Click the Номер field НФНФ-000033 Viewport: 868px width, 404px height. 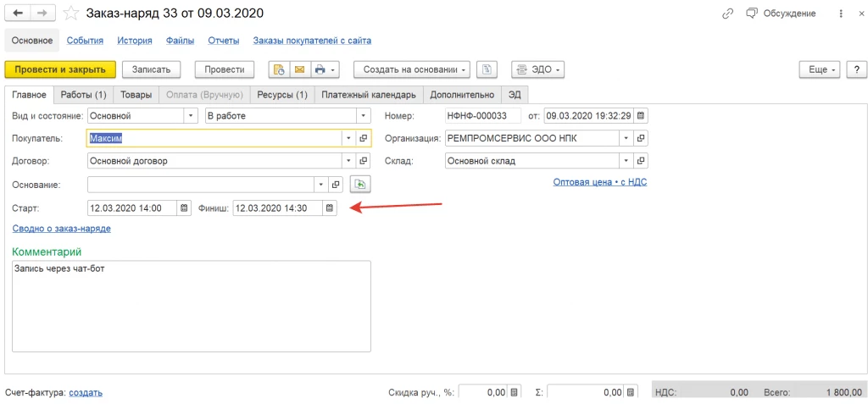pyautogui.click(x=483, y=116)
